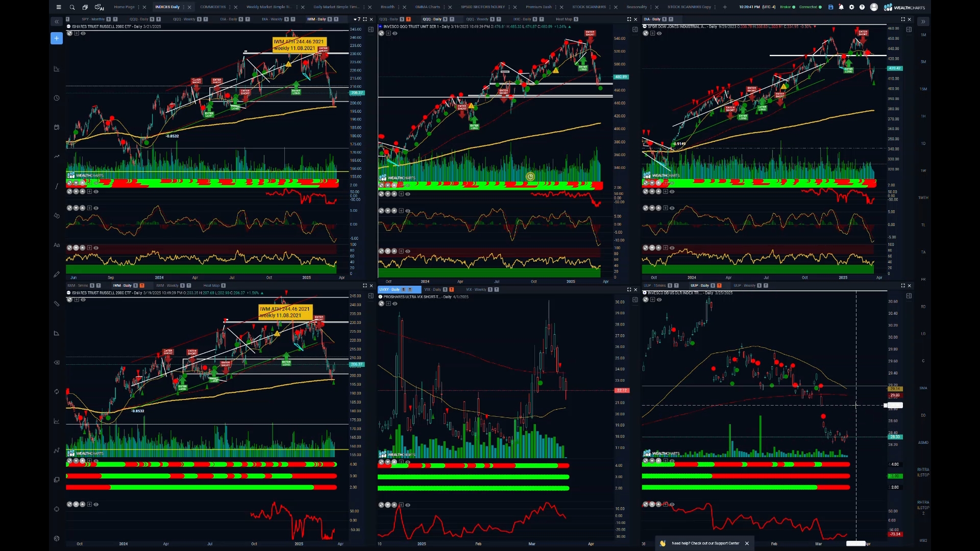Save layout with the blue disk icon

[830, 7]
